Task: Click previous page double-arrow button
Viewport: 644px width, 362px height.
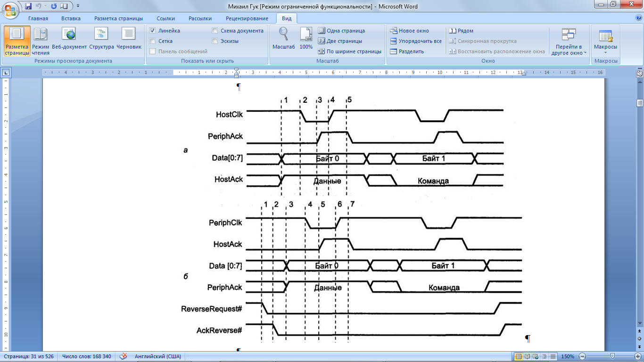Action: coord(640,331)
